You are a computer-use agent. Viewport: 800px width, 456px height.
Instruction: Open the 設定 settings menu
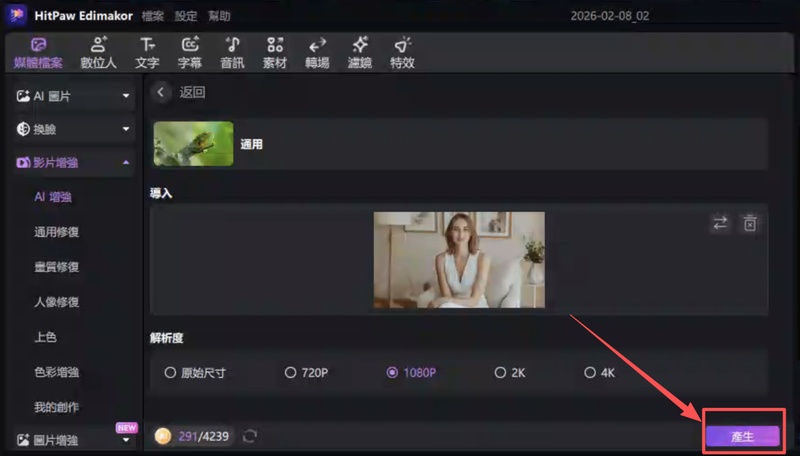point(186,16)
